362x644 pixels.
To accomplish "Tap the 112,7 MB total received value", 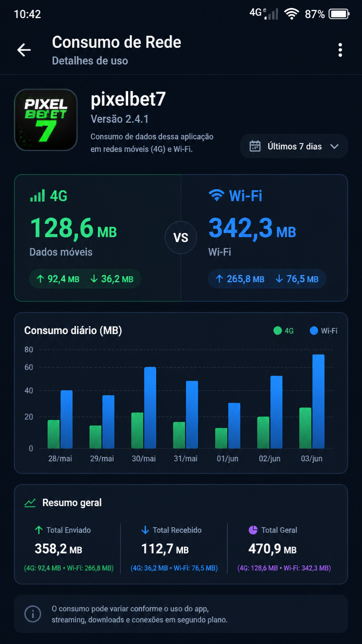I will pyautogui.click(x=165, y=549).
